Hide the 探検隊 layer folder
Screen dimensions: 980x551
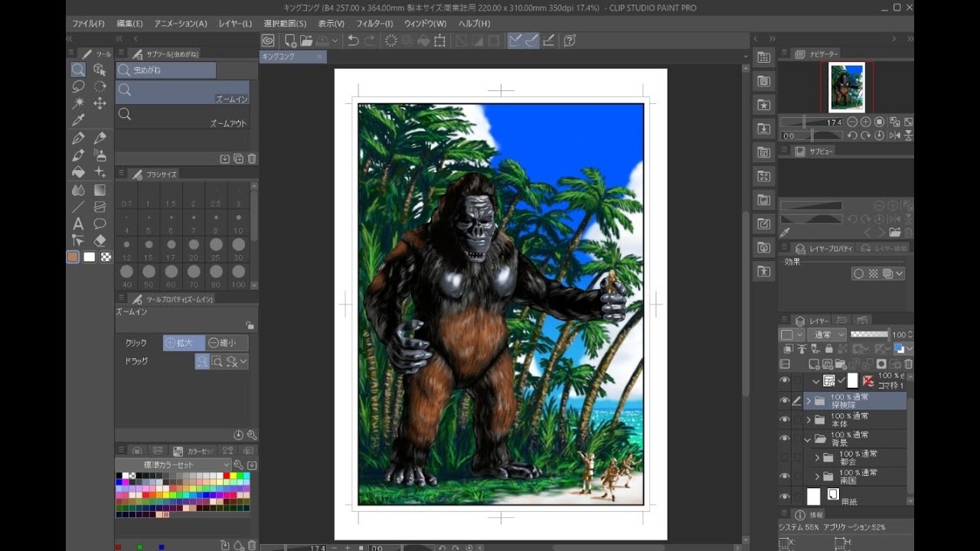pyautogui.click(x=784, y=400)
